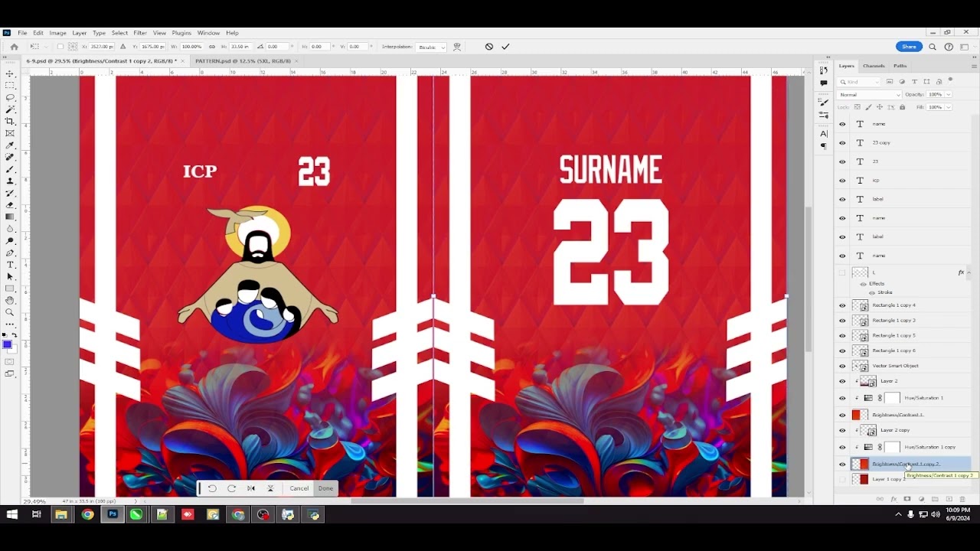This screenshot has width=980, height=551.
Task: Select the Lasso tool
Action: [10, 97]
